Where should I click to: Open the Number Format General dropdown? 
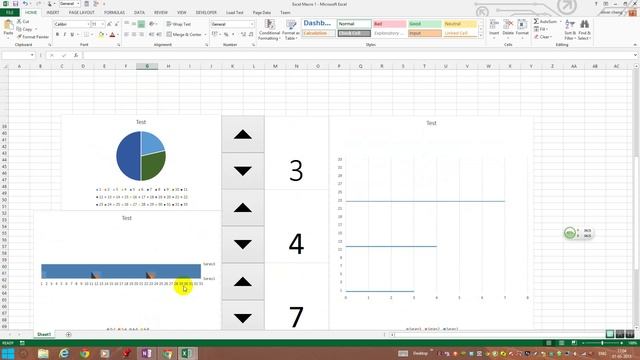coord(251,24)
